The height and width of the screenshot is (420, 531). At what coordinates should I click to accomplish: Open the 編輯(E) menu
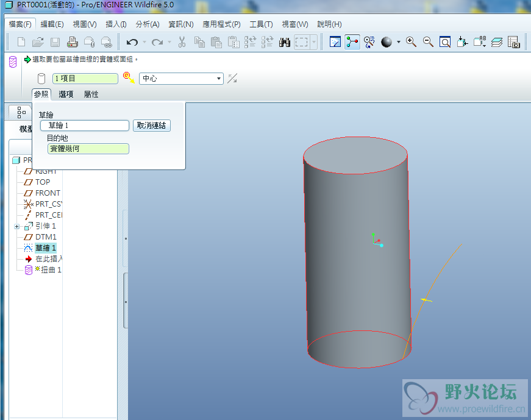[x=52, y=24]
